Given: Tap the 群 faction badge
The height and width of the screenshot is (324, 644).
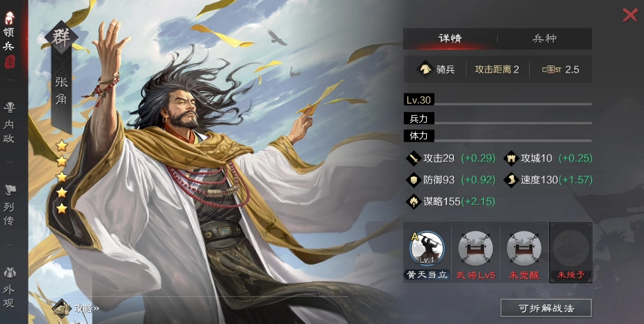Looking at the screenshot, I should point(61,38).
